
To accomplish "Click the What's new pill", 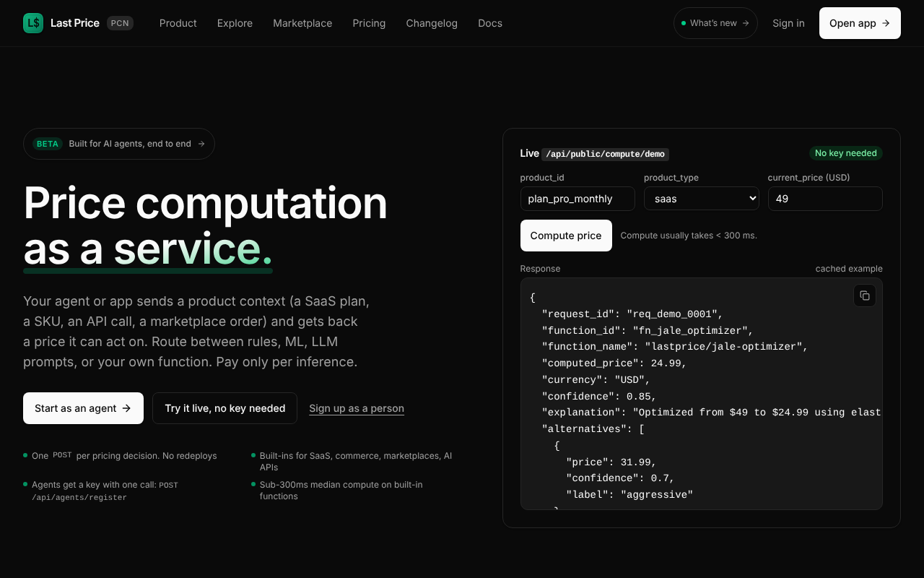I will (x=715, y=23).
